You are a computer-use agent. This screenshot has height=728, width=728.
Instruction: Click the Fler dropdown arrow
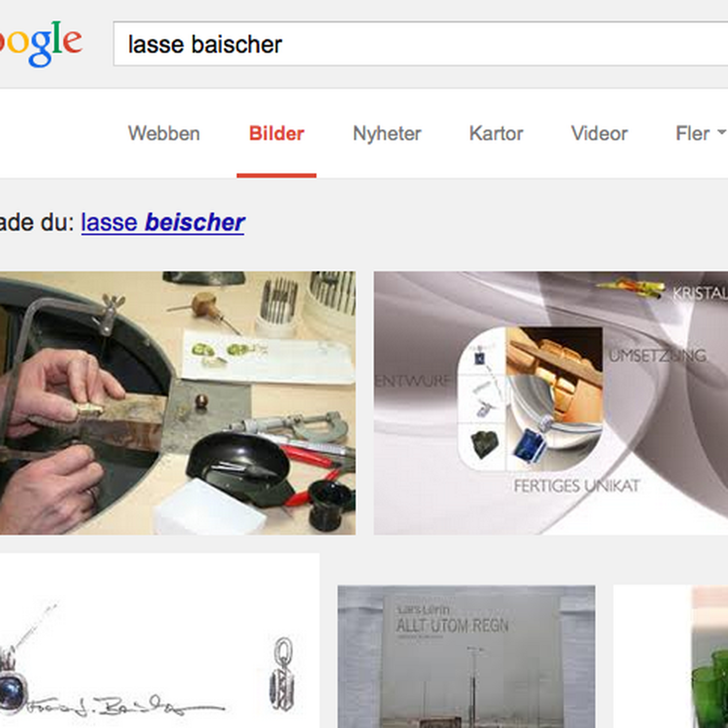[722, 133]
